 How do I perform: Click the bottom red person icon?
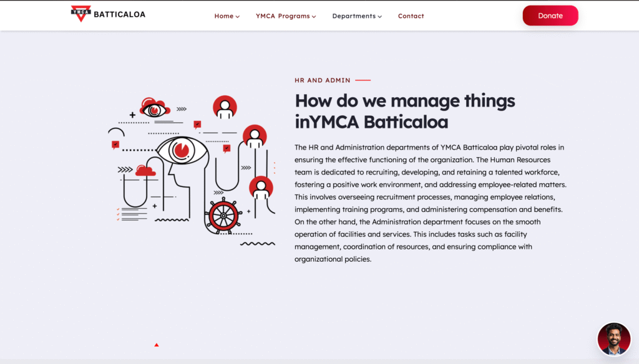(261, 188)
